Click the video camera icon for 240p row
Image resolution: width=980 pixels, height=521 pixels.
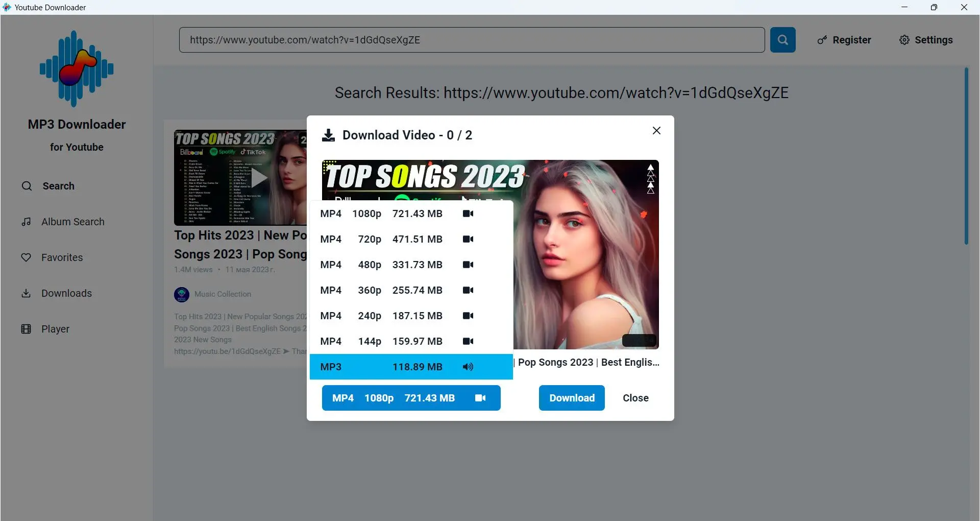pos(468,316)
